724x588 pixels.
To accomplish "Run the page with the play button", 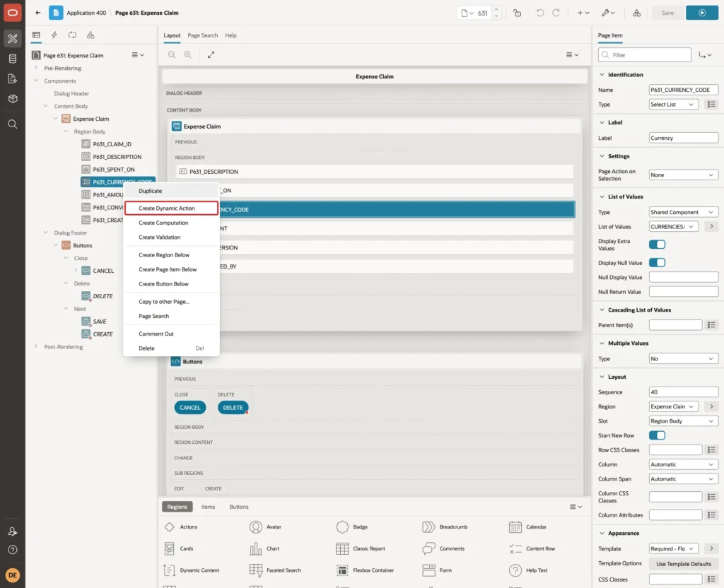I will 702,13.
